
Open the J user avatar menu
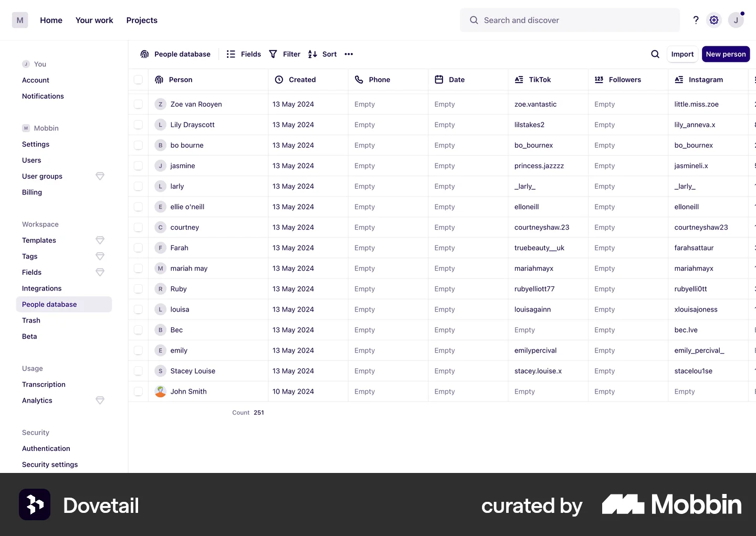coord(736,20)
